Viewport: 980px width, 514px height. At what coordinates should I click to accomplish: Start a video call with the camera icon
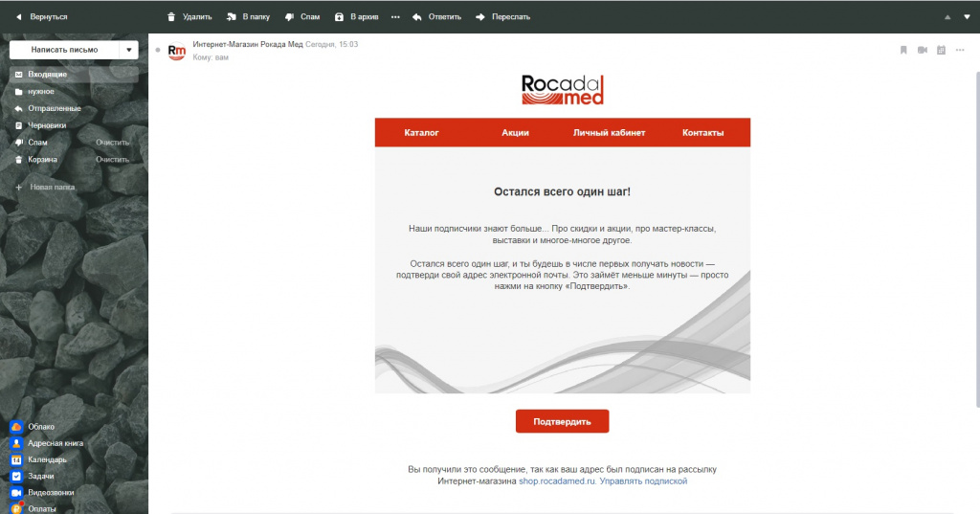[922, 50]
